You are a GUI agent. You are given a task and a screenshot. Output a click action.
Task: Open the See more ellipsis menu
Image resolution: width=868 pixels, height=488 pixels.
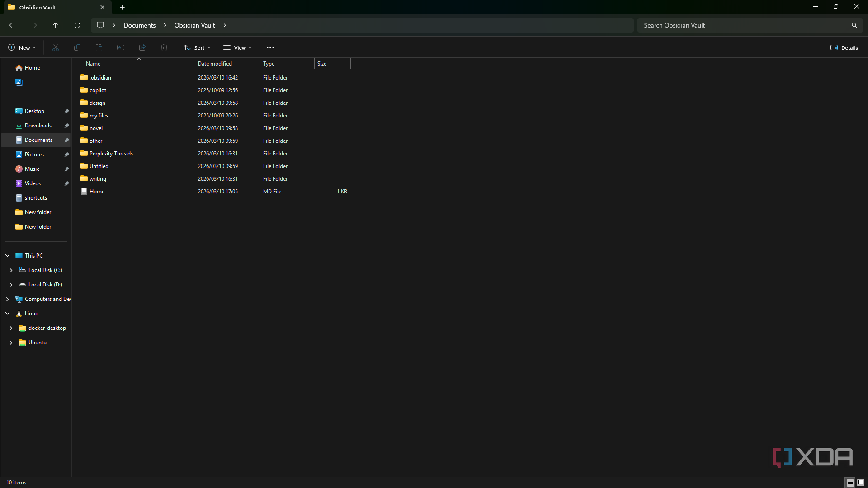270,47
